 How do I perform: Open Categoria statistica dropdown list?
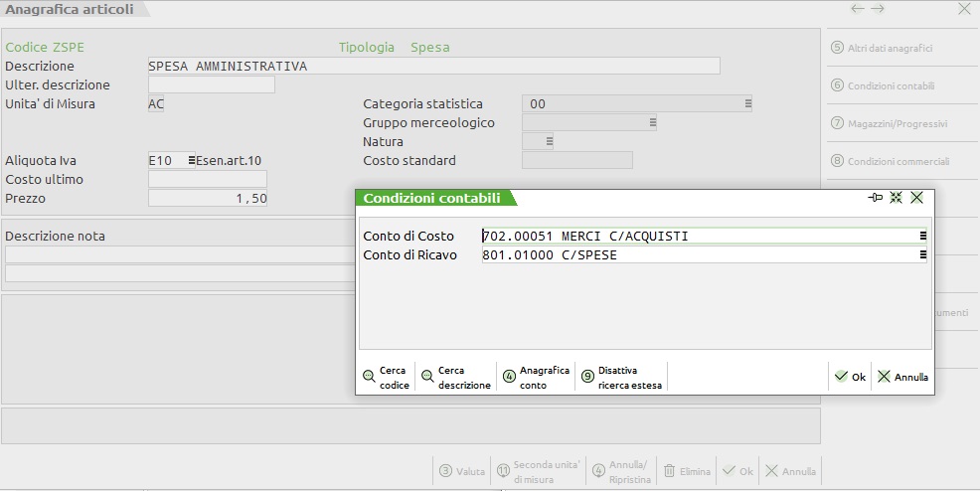click(x=747, y=103)
